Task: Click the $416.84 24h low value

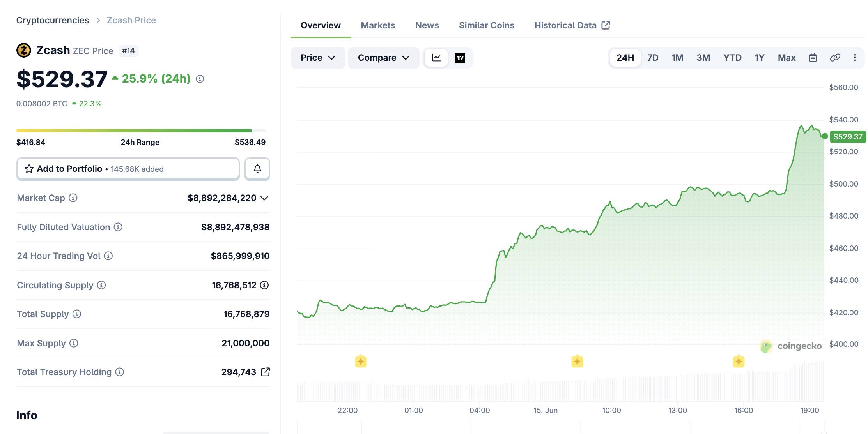Action: [31, 142]
